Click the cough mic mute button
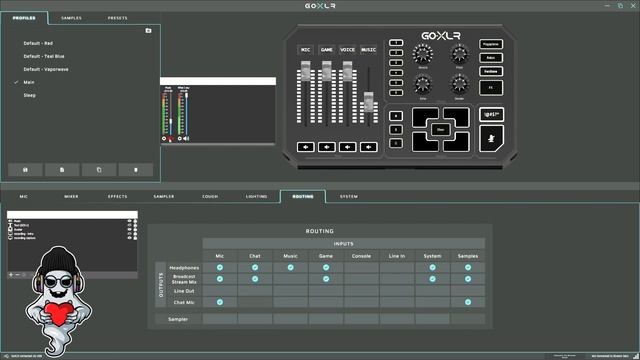 click(491, 139)
